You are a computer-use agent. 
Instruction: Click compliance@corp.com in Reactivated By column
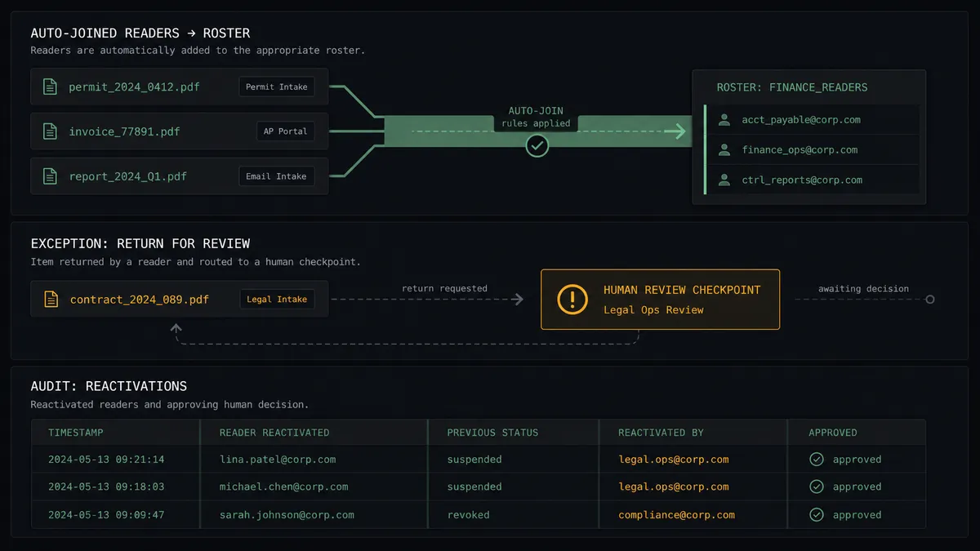click(x=676, y=515)
